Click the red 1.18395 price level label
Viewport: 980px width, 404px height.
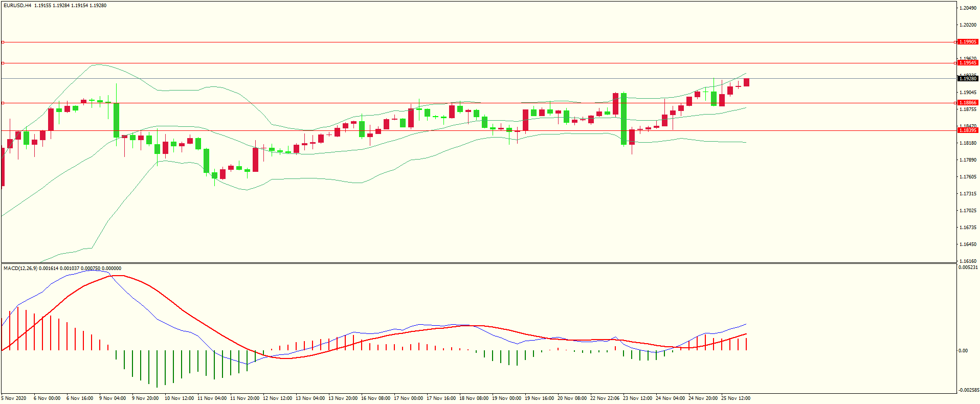[x=968, y=130]
